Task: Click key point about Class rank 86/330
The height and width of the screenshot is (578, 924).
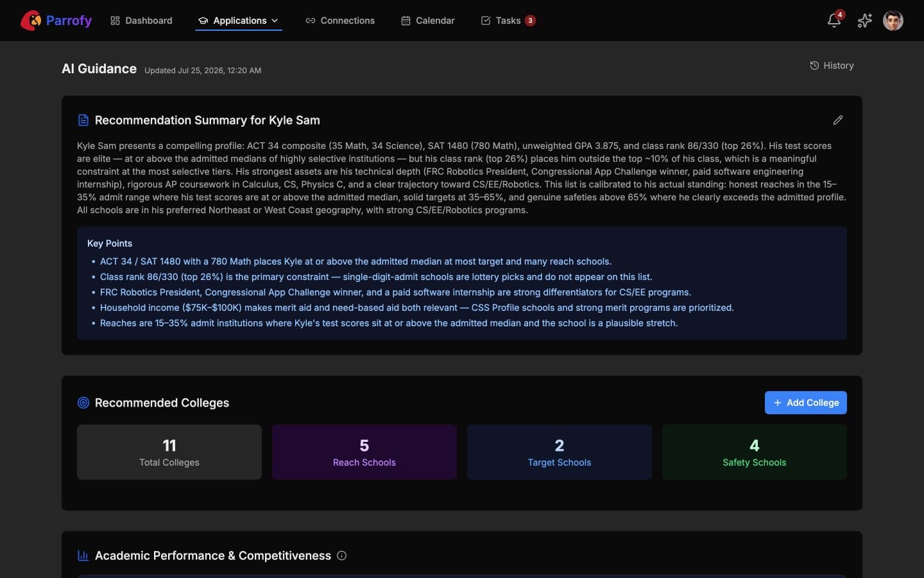Action: coord(376,277)
